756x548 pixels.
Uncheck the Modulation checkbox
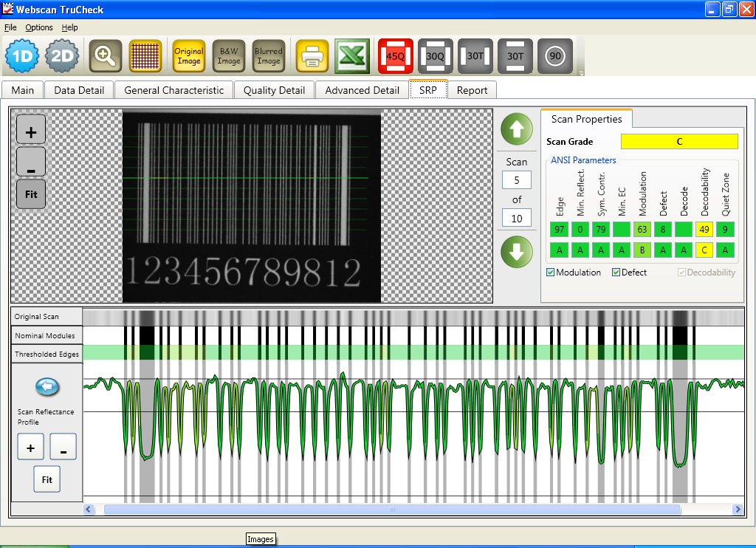point(551,273)
